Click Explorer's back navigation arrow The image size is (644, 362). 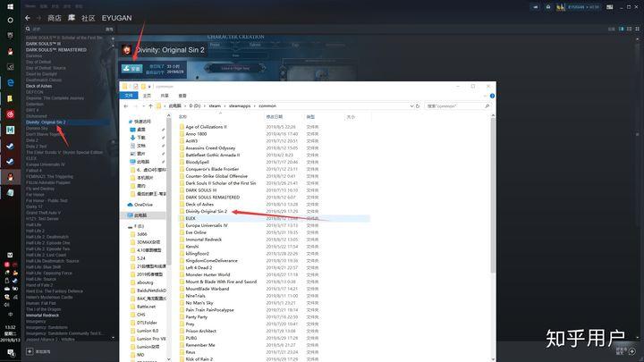click(x=126, y=105)
